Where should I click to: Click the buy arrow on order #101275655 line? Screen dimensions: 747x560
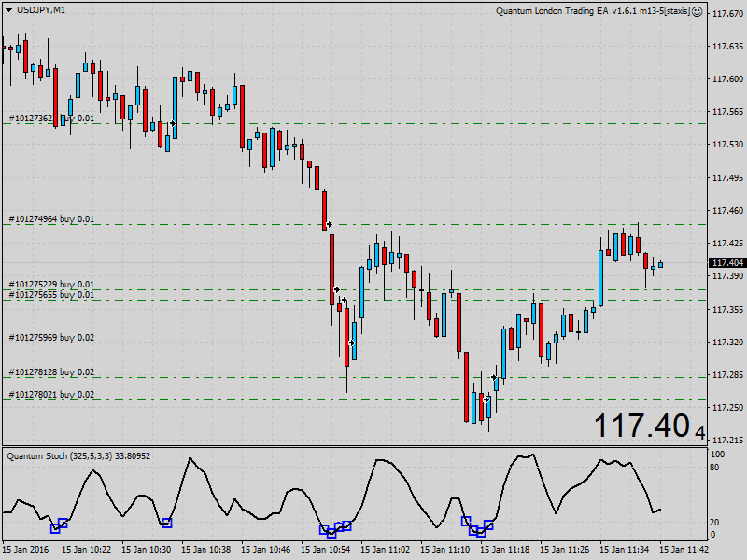pyautogui.click(x=344, y=300)
